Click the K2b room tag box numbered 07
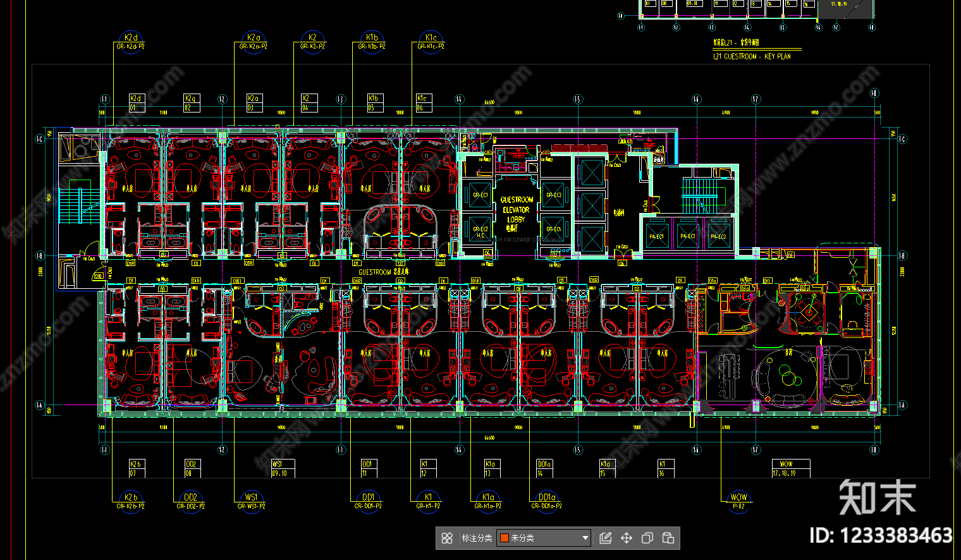This screenshot has height=560, width=961. [x=136, y=468]
